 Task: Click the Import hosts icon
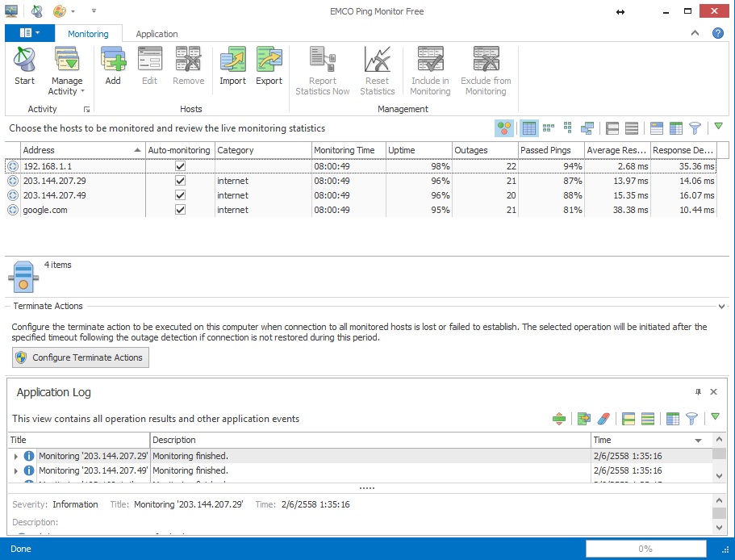pos(232,66)
